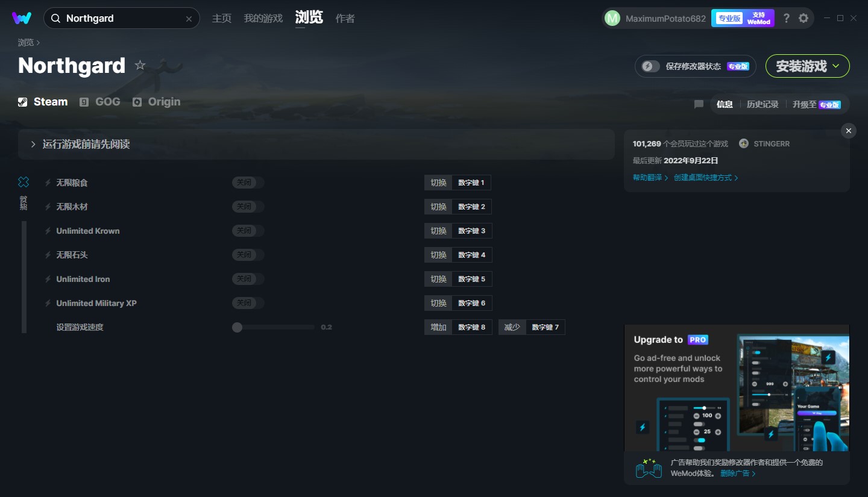
Task: Select the Steam platform tab
Action: 43,102
